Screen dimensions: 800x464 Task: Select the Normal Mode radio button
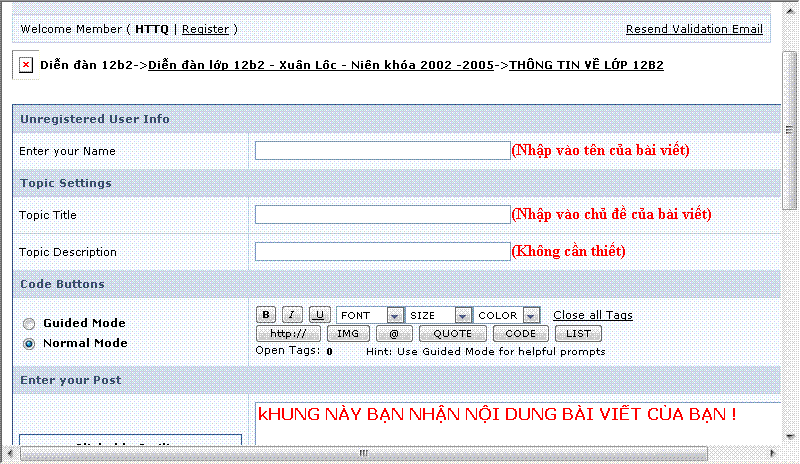click(x=29, y=344)
